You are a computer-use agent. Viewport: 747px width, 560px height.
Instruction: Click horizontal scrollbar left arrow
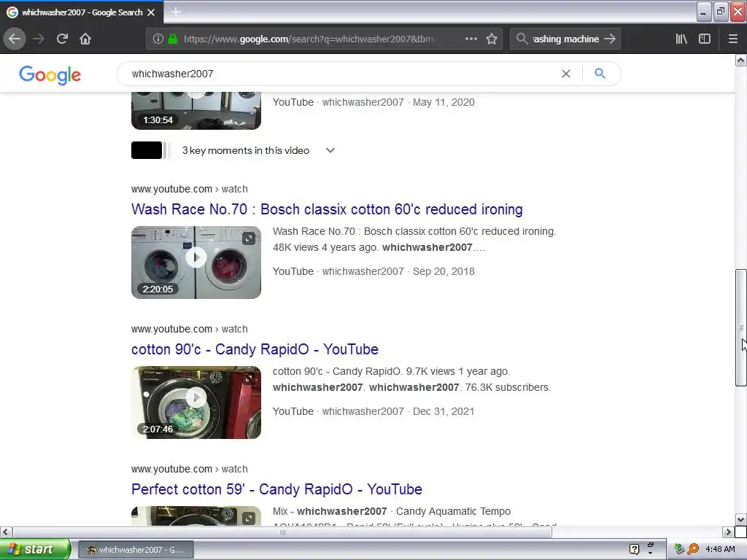[6, 532]
